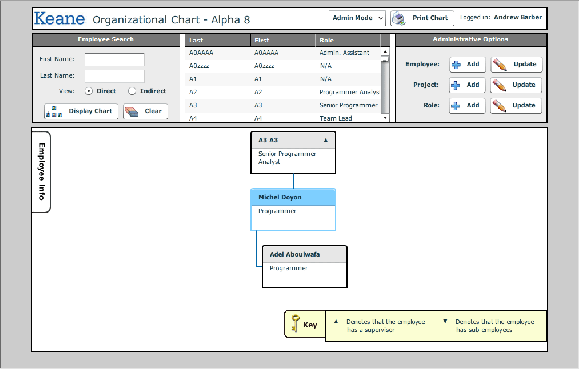Select the Adel Aboulwafa chart node
Screen dimensions: 580x369
pos(305,267)
